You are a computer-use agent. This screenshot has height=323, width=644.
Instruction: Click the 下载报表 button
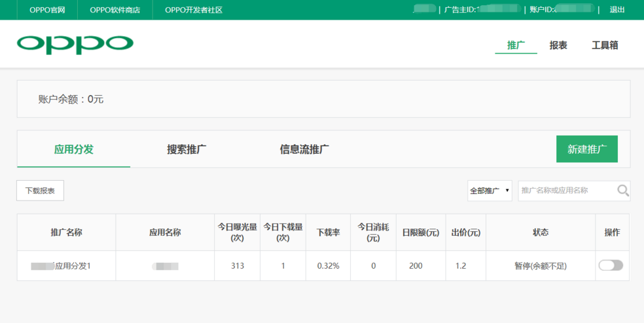(41, 191)
